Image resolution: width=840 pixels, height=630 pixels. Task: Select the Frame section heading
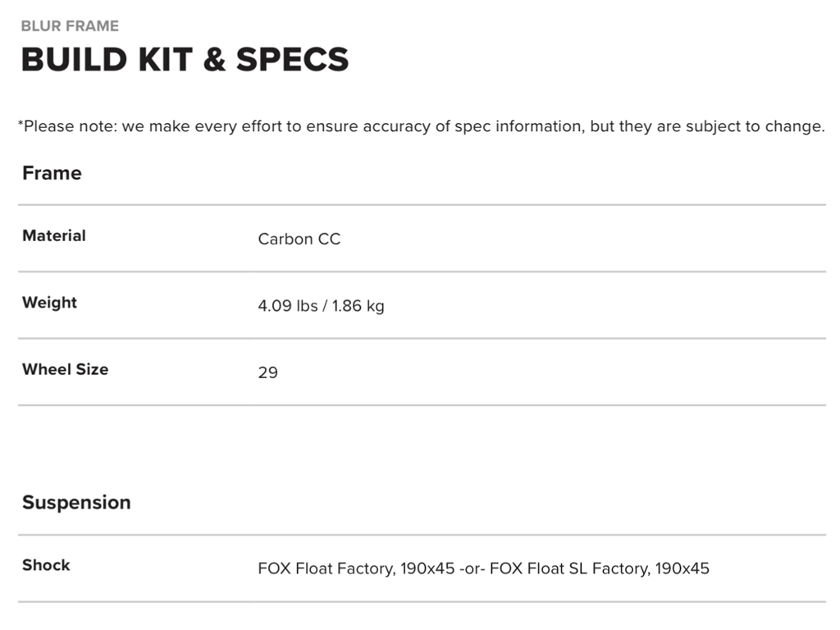52,173
